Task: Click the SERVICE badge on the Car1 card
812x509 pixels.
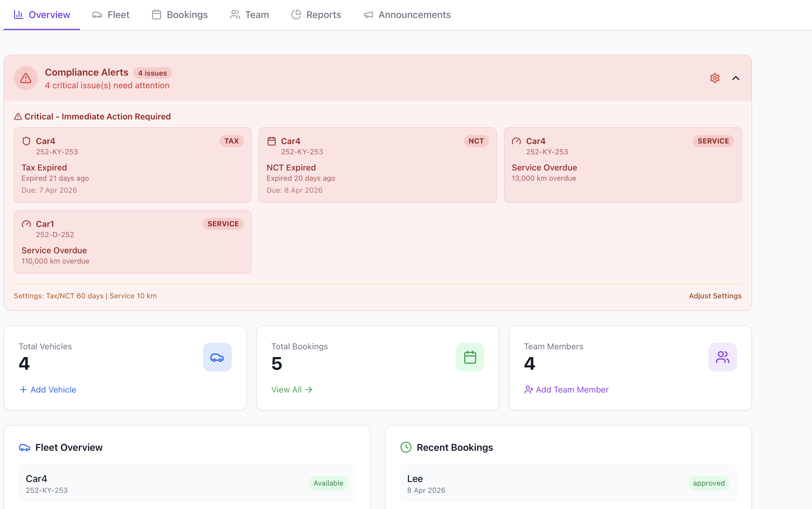Action: (x=223, y=224)
